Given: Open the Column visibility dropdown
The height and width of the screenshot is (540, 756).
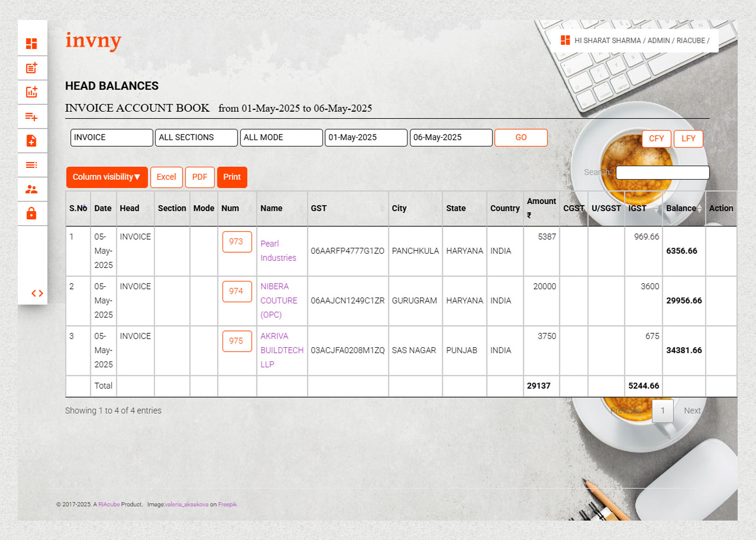Looking at the screenshot, I should point(106,177).
